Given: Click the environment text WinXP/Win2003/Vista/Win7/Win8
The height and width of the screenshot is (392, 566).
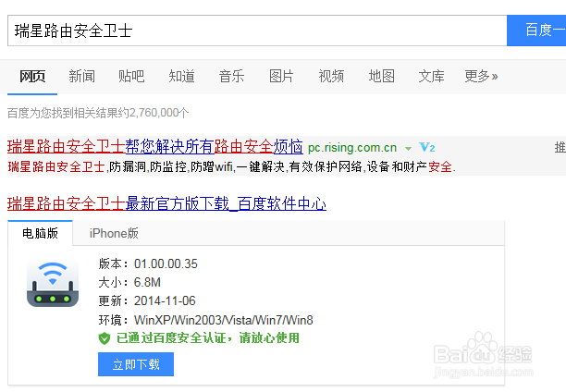Looking at the screenshot, I should click(224, 320).
